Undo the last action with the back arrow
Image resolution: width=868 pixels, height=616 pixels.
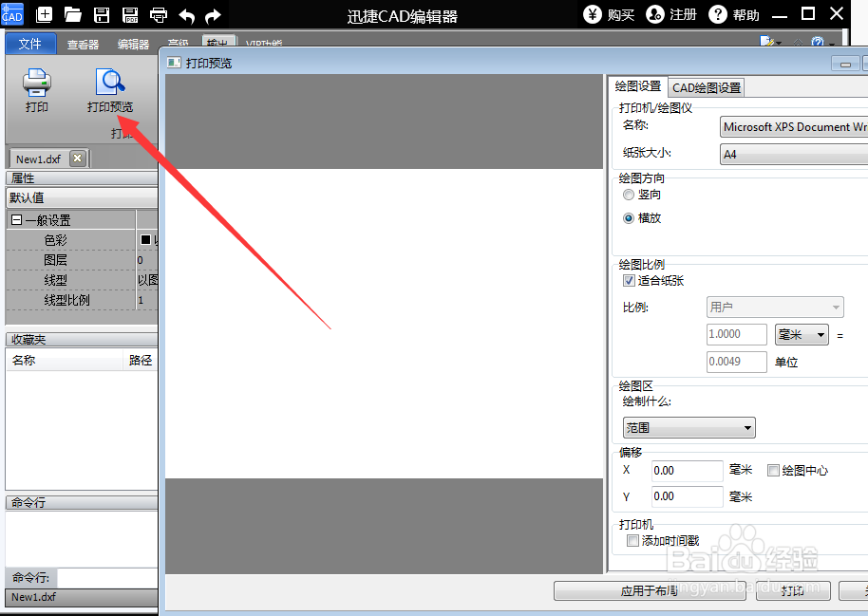click(186, 15)
